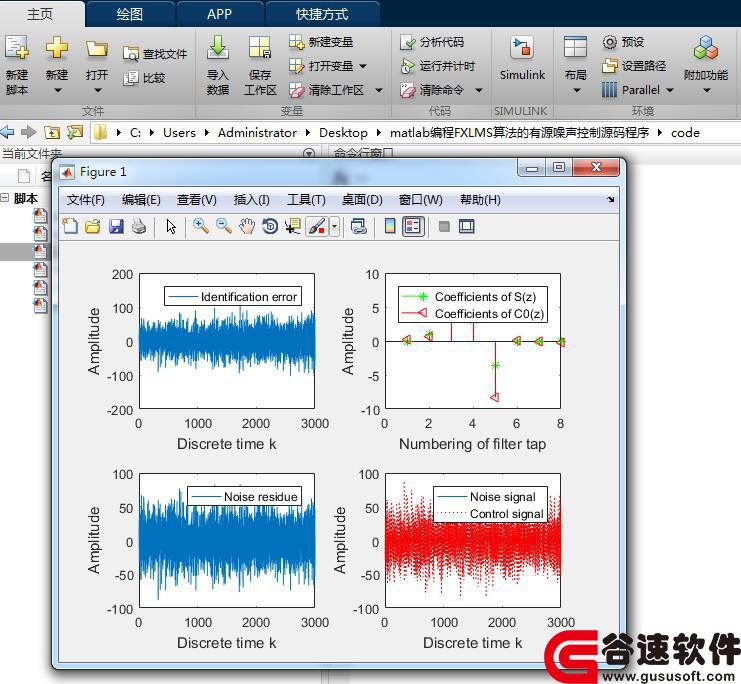Click New Variable (新建变量)
This screenshot has height=684, width=741.
pos(321,42)
